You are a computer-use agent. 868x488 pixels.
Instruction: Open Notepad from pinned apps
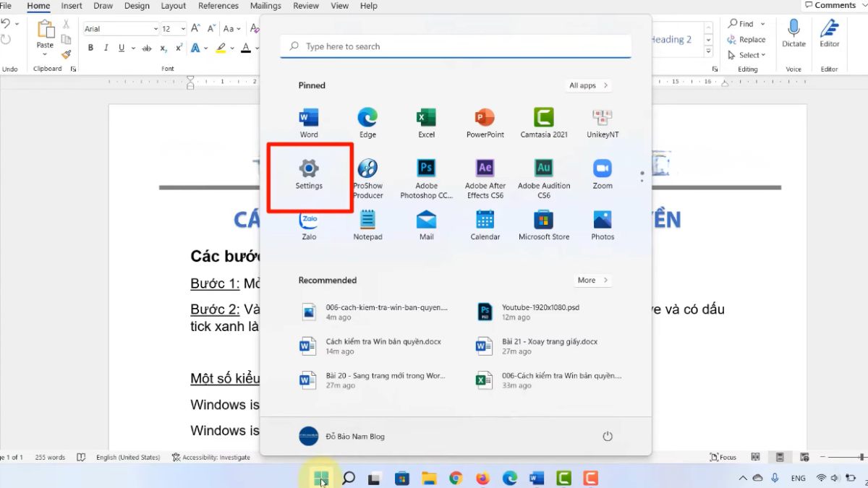point(367,226)
